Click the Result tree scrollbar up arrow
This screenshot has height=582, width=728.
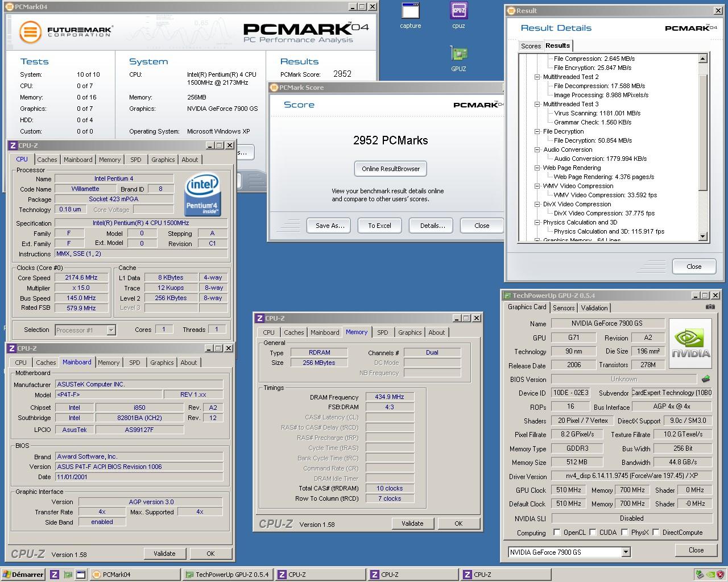[x=702, y=59]
